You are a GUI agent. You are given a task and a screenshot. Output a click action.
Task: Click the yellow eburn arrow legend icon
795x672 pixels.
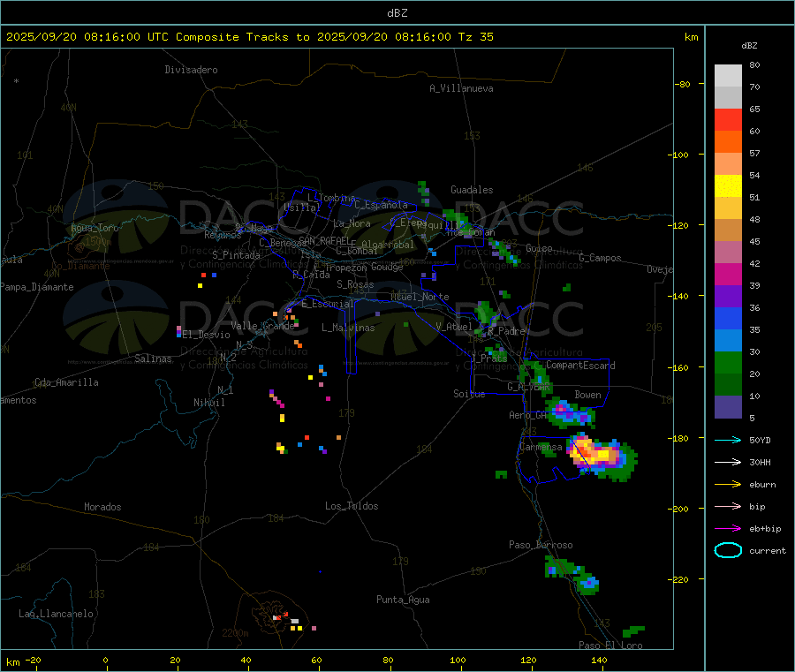coord(728,485)
